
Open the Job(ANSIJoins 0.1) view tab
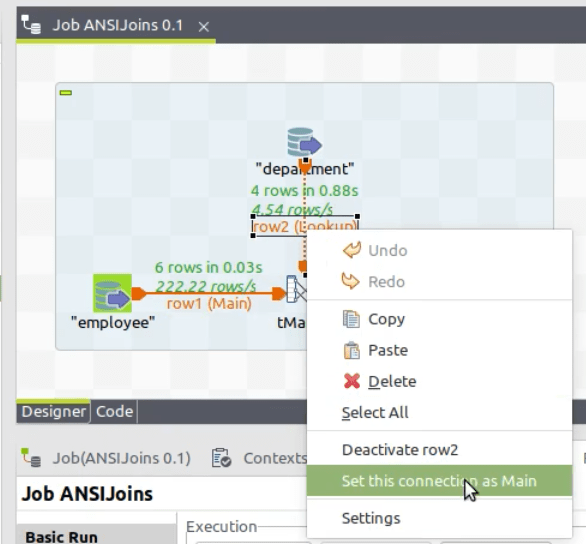(106, 458)
